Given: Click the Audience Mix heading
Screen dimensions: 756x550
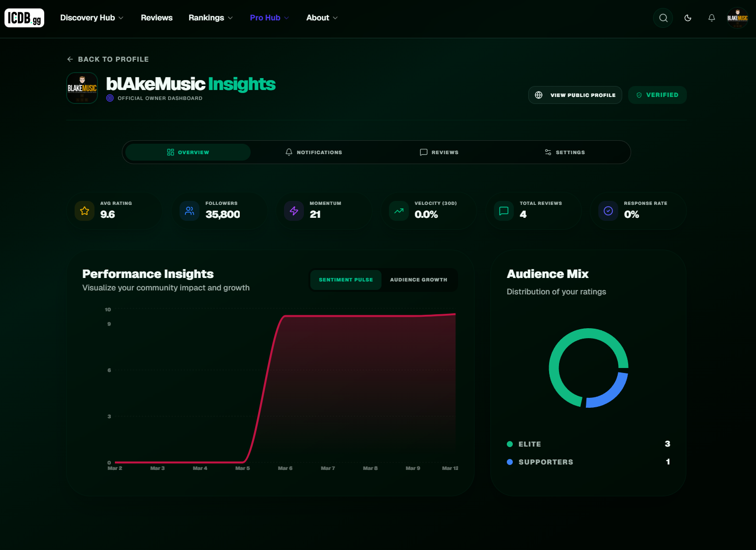Looking at the screenshot, I should tap(548, 274).
